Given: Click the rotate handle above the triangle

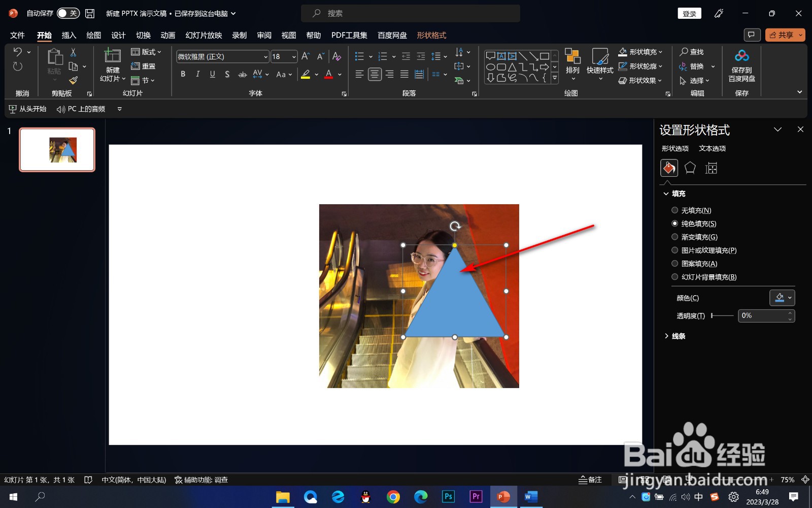Looking at the screenshot, I should (x=455, y=226).
